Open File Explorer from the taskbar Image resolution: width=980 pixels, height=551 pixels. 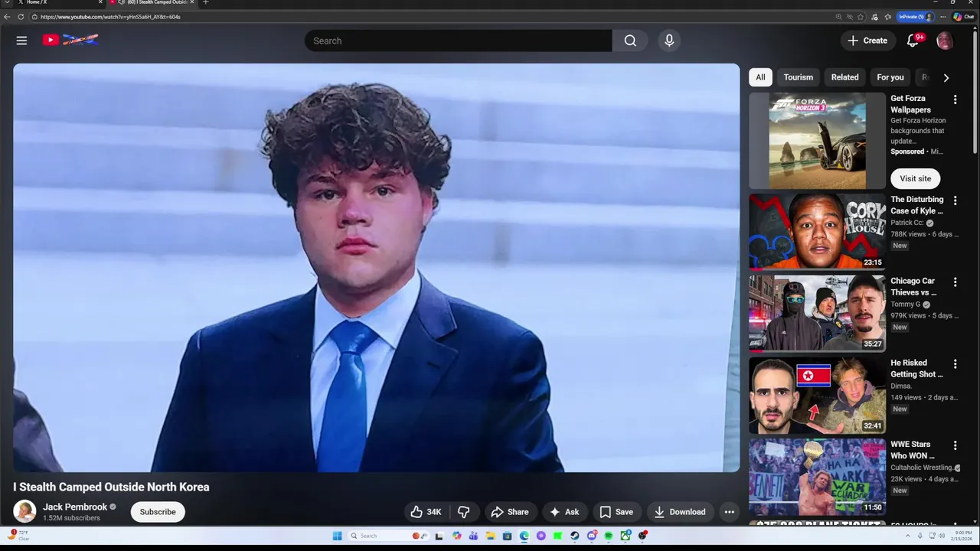coord(490,536)
